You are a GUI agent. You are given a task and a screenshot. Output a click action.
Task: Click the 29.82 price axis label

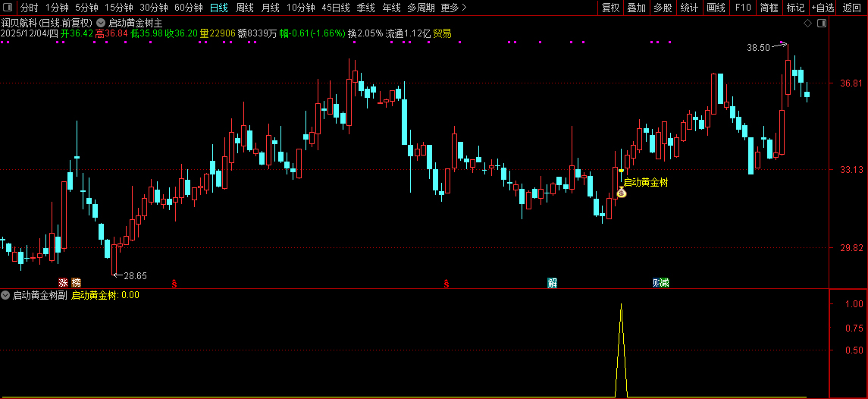851,248
